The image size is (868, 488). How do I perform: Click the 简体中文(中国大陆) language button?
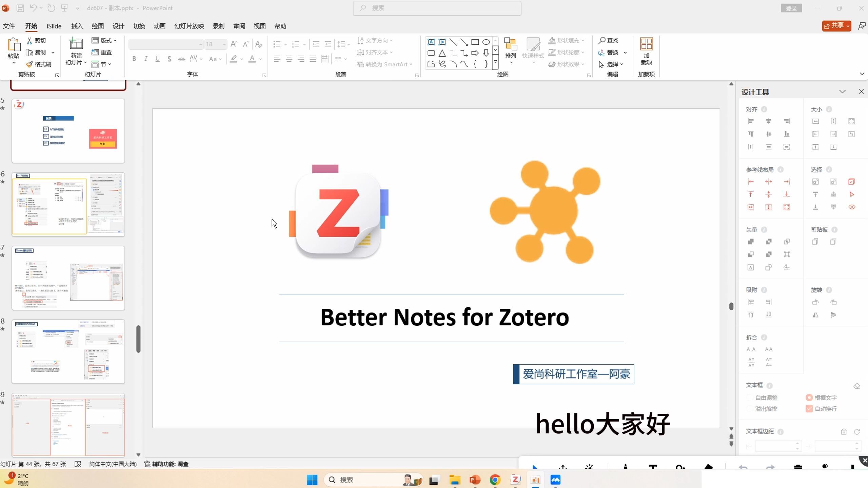(x=113, y=464)
